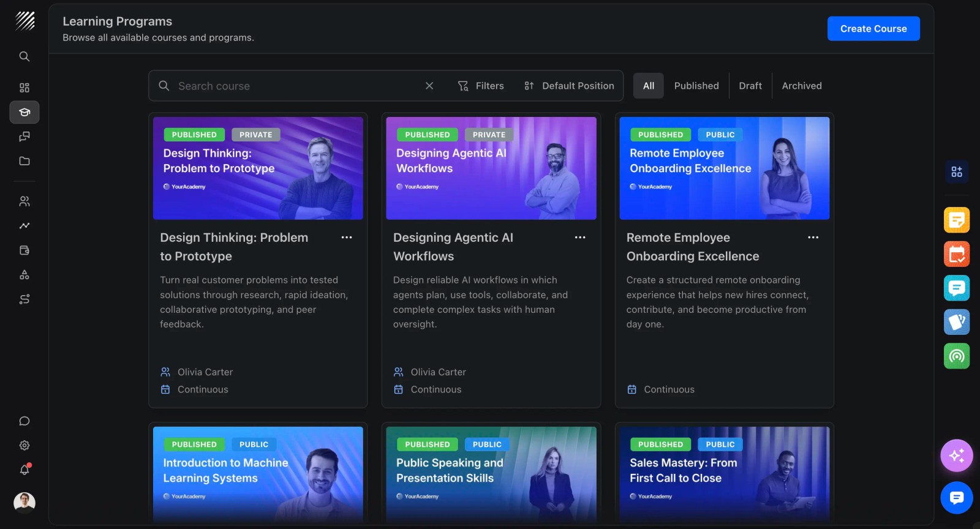Open options menu for Design Thinking course
980x529 pixels.
(347, 238)
